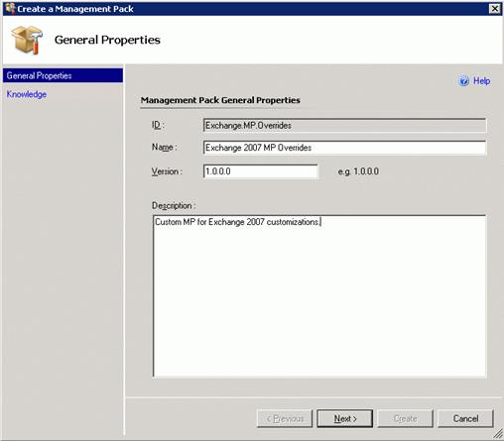Switch to the Knowledge wizard step
This screenshot has width=504, height=441.
click(27, 94)
